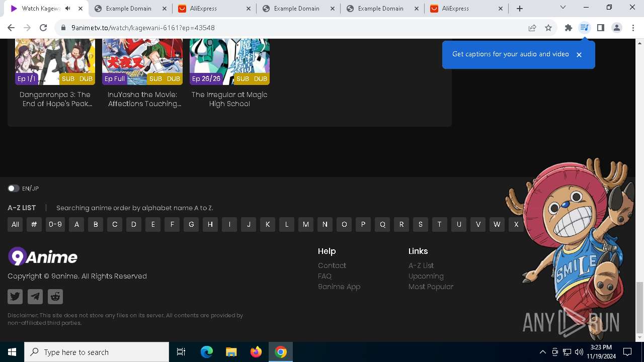Open The Irregular at Magic High School title

click(x=229, y=99)
